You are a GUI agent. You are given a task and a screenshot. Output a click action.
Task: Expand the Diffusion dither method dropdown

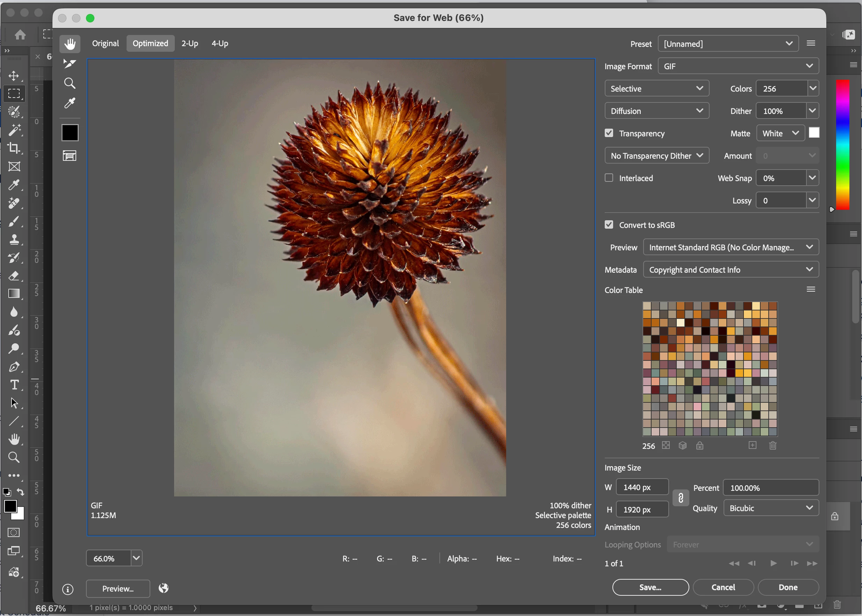pos(656,111)
